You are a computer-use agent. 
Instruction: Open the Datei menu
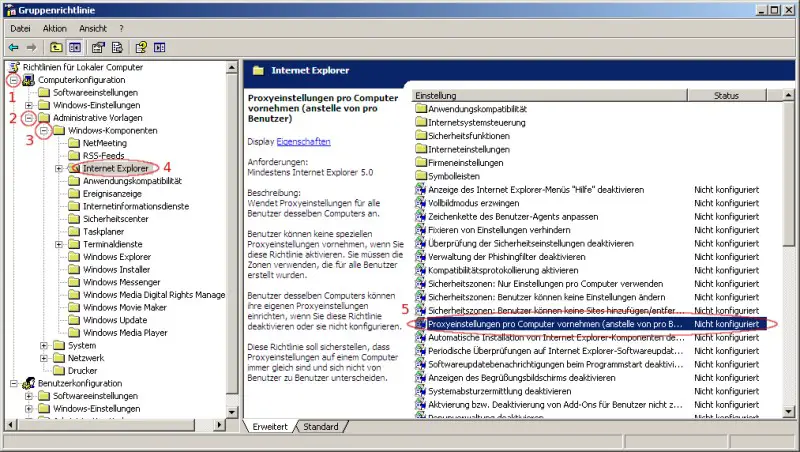click(20, 29)
